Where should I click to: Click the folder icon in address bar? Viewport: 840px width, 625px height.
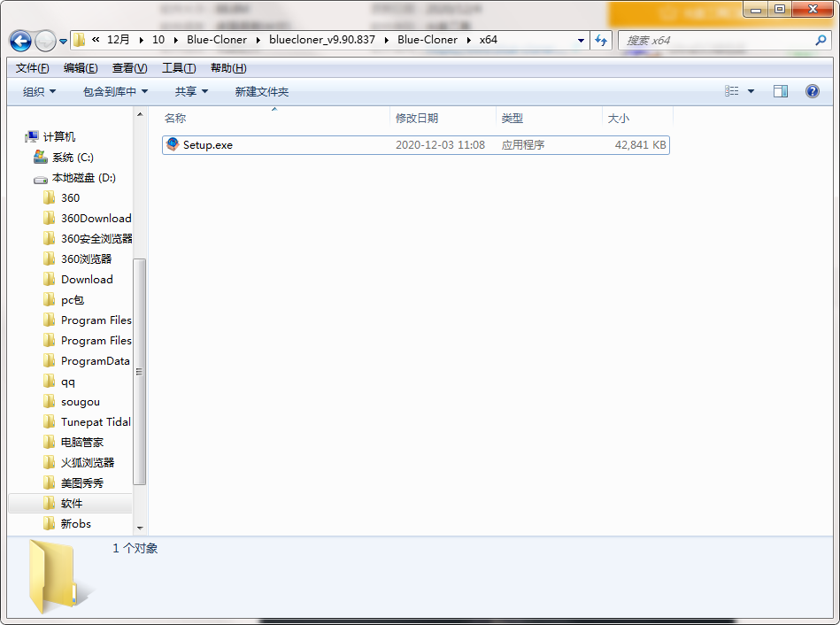coord(80,40)
